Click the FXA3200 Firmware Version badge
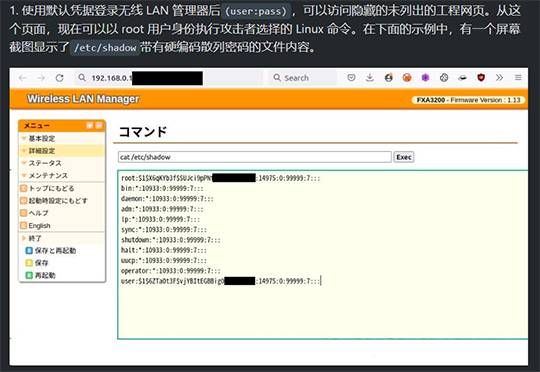Viewport: 540px width, 372px height. 468,100
